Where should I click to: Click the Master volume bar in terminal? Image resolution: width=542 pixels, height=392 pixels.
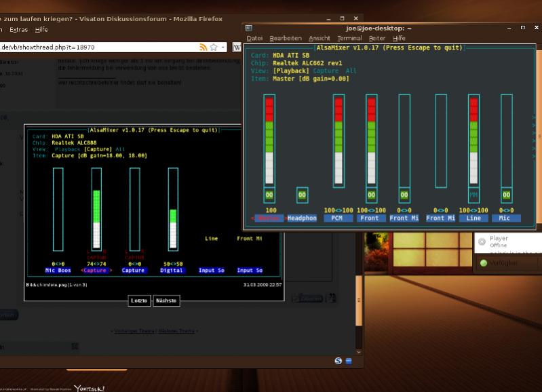(269, 141)
